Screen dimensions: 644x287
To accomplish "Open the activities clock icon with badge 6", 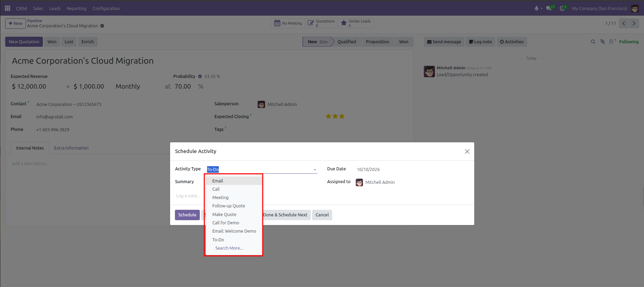I will click(562, 8).
